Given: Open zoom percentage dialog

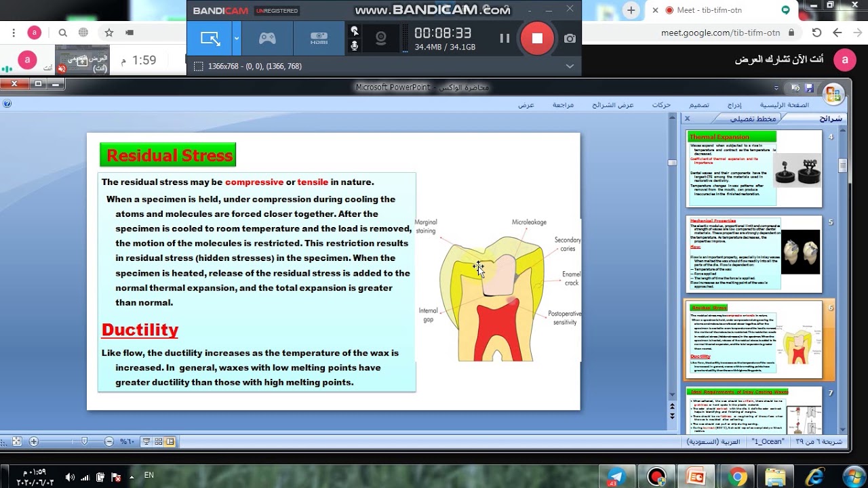Looking at the screenshot, I should [x=127, y=441].
